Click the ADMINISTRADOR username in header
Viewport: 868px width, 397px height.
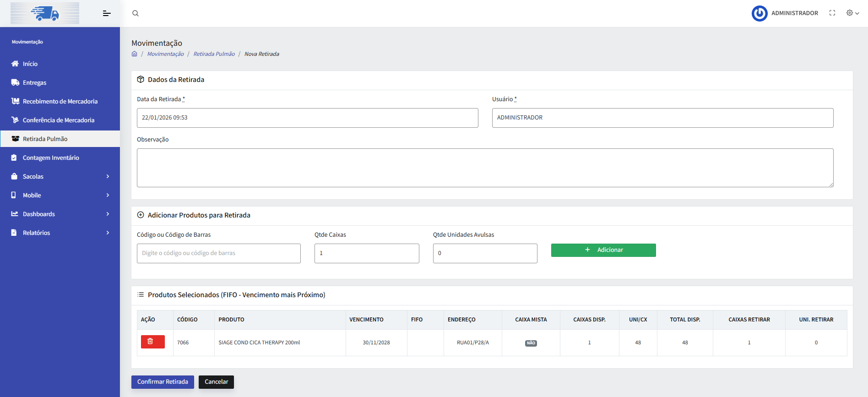[x=794, y=13]
